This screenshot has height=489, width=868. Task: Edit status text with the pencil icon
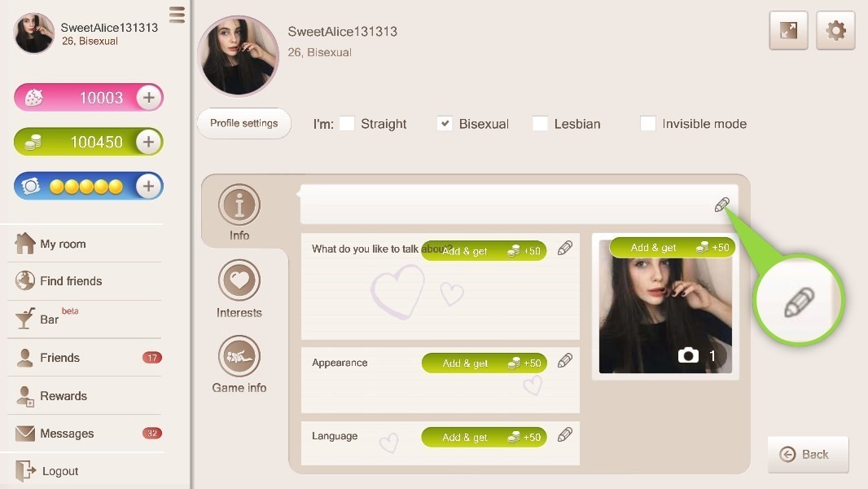coord(722,205)
